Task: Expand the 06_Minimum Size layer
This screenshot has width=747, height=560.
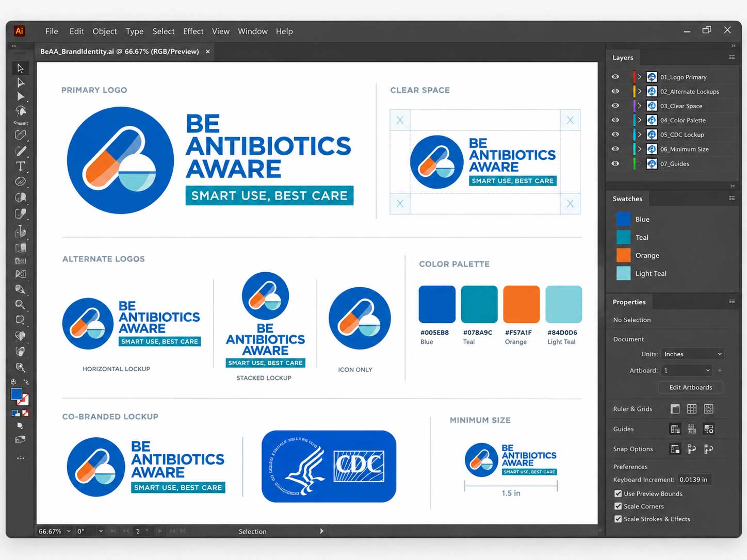Action: pyautogui.click(x=640, y=149)
